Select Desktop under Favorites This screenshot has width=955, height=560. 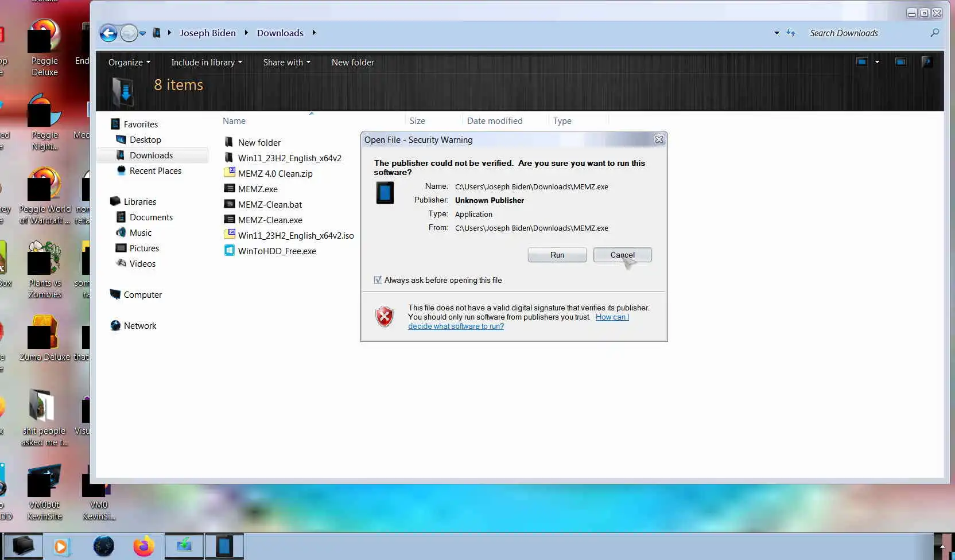145,139
